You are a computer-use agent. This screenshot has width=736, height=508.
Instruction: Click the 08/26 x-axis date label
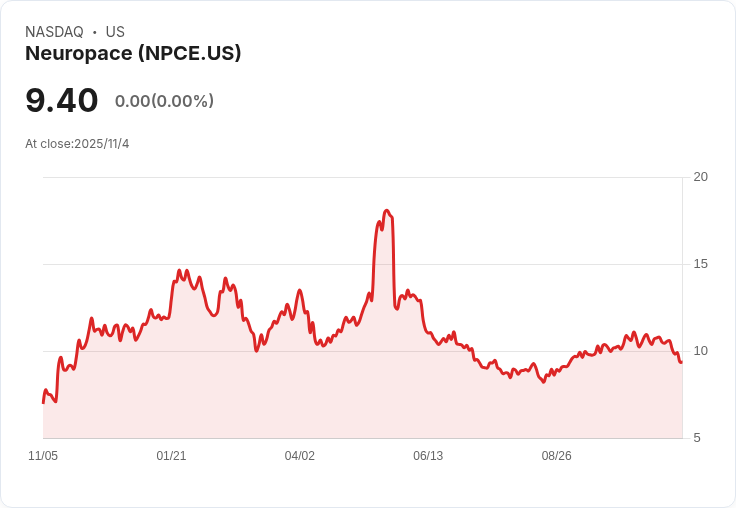pyautogui.click(x=557, y=456)
